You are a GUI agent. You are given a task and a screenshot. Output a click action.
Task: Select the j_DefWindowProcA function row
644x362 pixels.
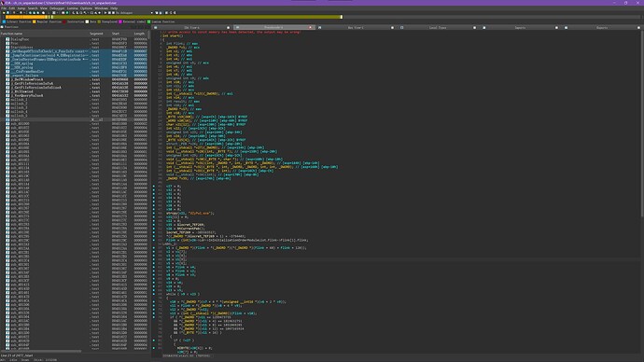click(74, 79)
